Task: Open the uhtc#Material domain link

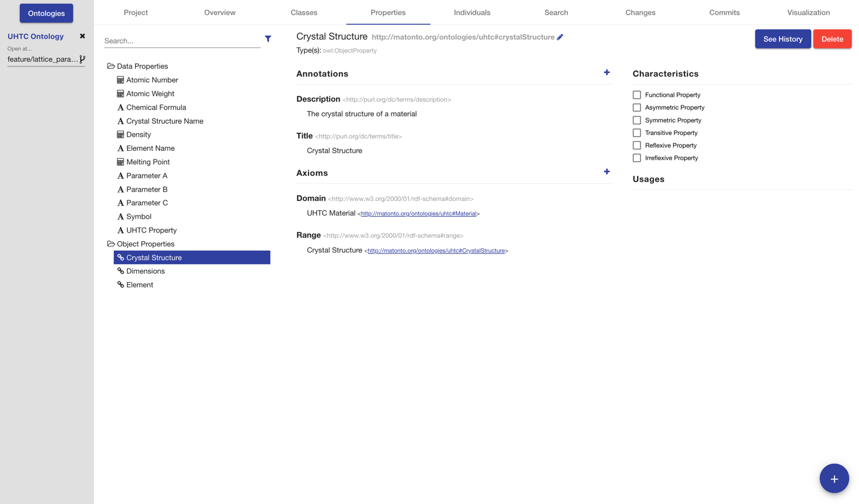Action: [418, 214]
